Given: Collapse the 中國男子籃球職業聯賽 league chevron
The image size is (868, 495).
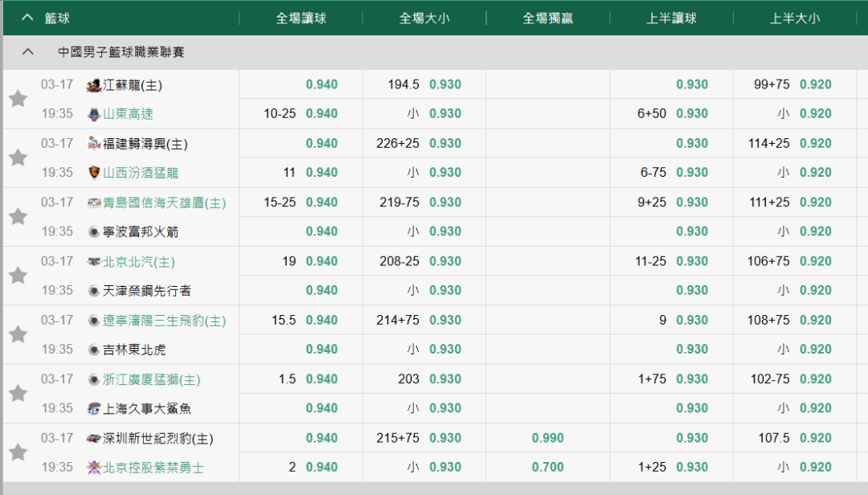Looking at the screenshot, I should tap(27, 52).
